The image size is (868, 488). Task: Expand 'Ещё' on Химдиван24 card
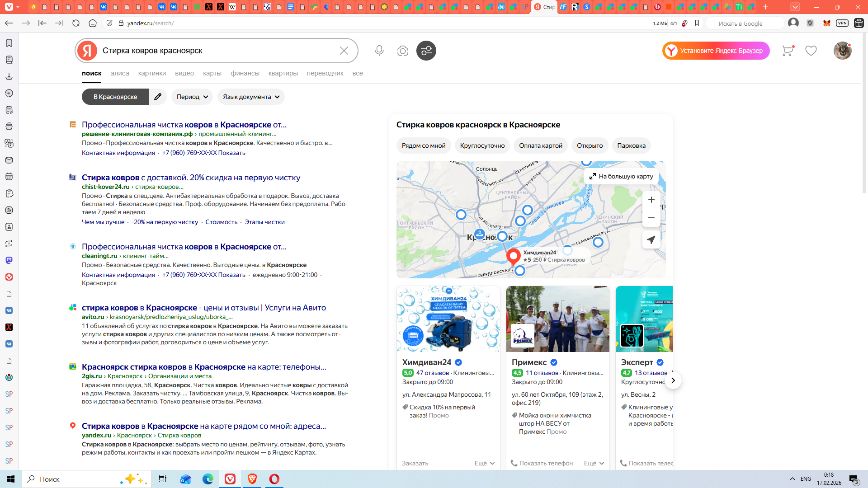pos(485,463)
